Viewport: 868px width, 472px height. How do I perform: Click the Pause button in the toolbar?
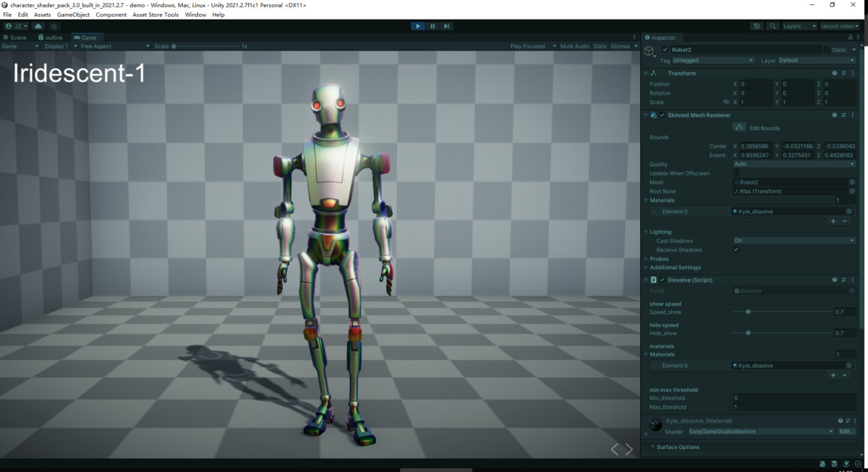433,26
